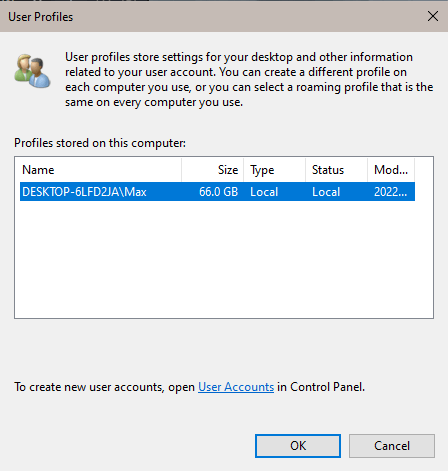Image resolution: width=448 pixels, height=471 pixels.
Task: Click the 'To create new user accounts' text
Action: click(89, 387)
